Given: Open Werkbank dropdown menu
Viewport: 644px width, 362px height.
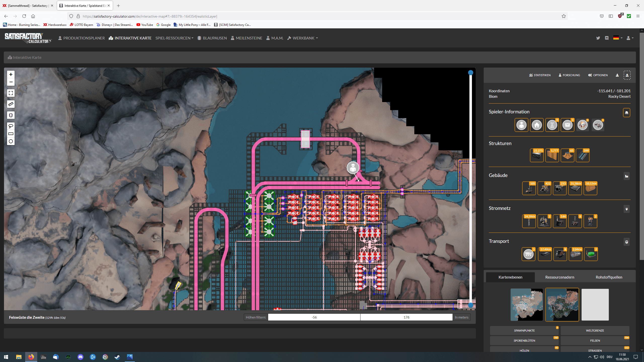Looking at the screenshot, I should [303, 38].
